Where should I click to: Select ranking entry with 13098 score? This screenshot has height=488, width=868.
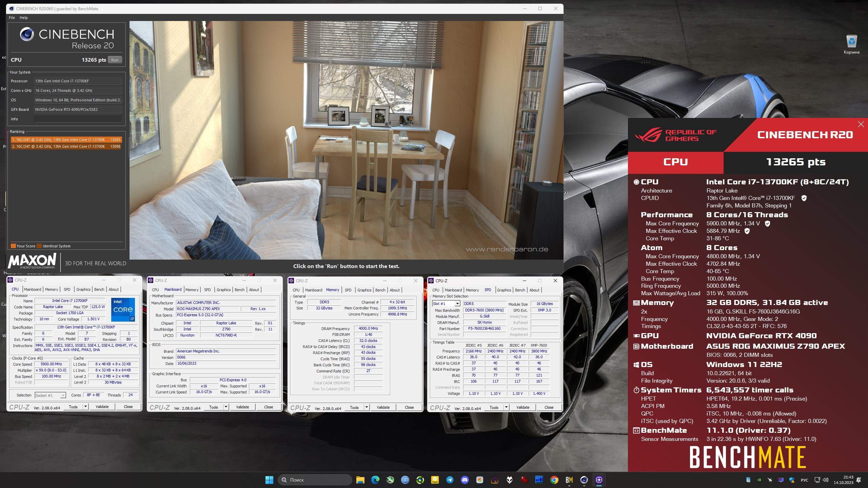pos(66,146)
